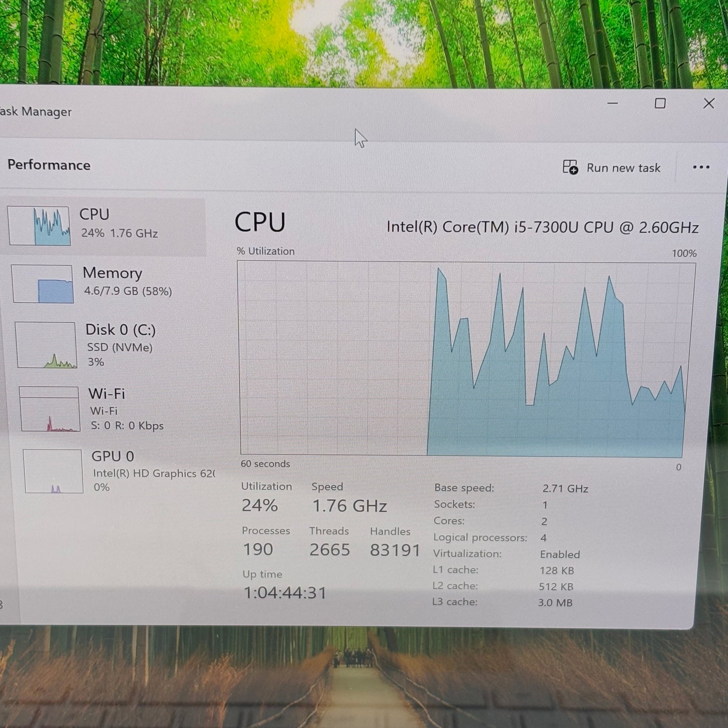The height and width of the screenshot is (728, 728).
Task: Select the Intel(R) HD Graphics GPU entry
Action: click(x=153, y=473)
